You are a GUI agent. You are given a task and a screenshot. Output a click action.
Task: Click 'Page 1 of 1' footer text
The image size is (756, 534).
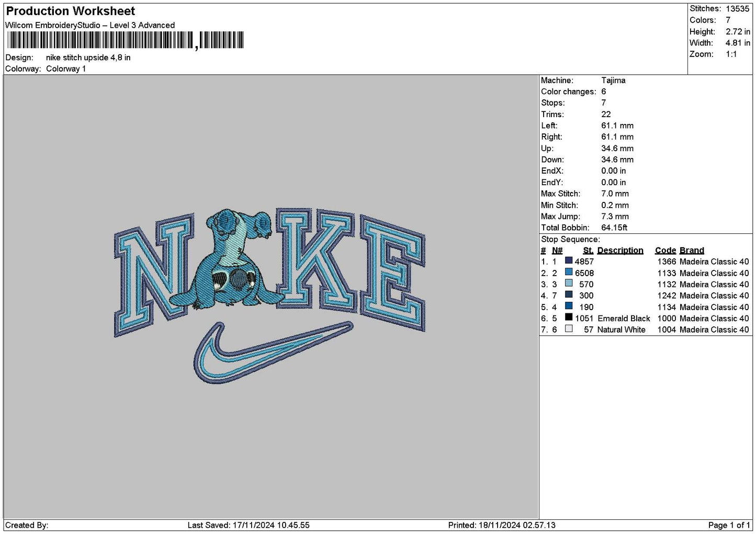[729, 525]
